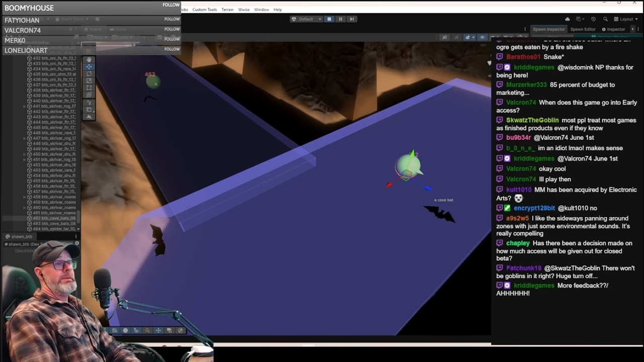The height and width of the screenshot is (362, 644).
Task: Click Barathos01 username in chat
Action: click(x=523, y=57)
